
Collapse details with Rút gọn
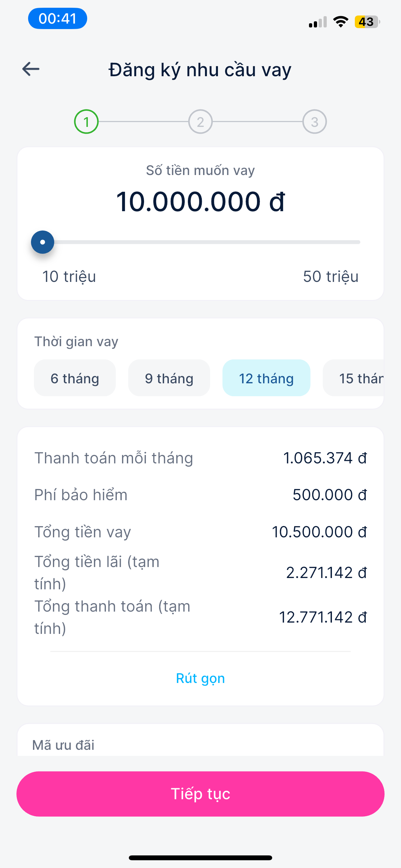coord(200,678)
